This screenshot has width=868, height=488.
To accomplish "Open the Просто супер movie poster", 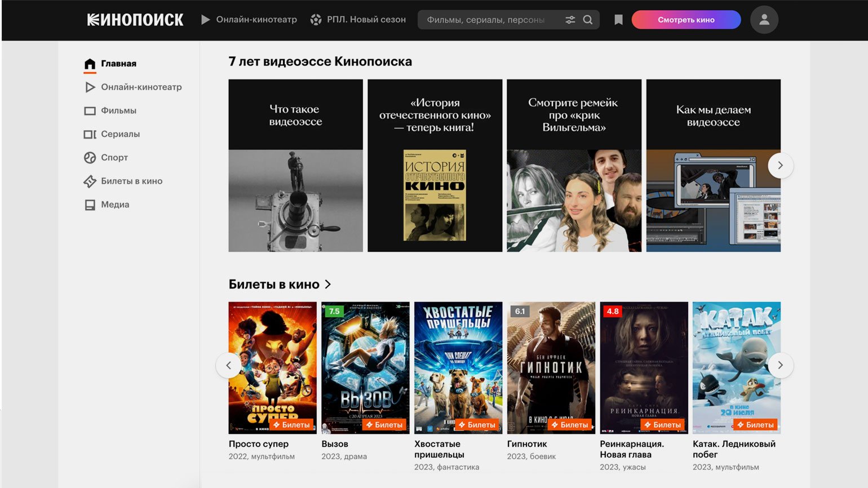I will 272,367.
